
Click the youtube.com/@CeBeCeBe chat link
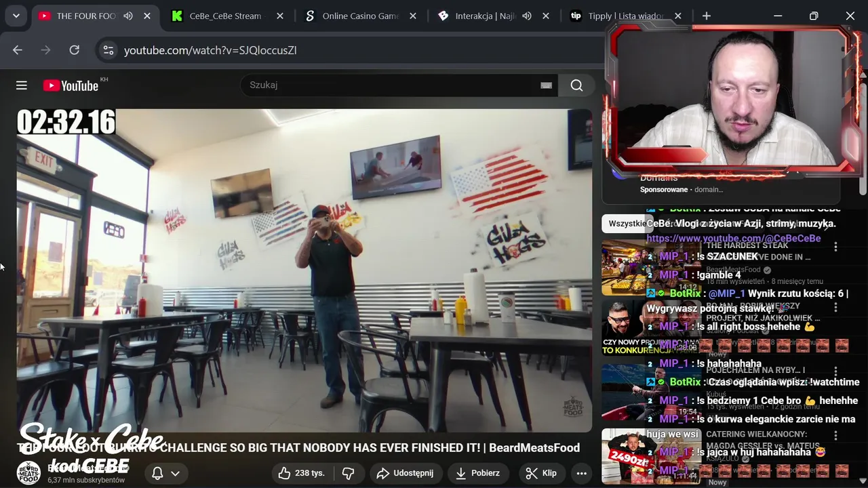click(x=734, y=239)
